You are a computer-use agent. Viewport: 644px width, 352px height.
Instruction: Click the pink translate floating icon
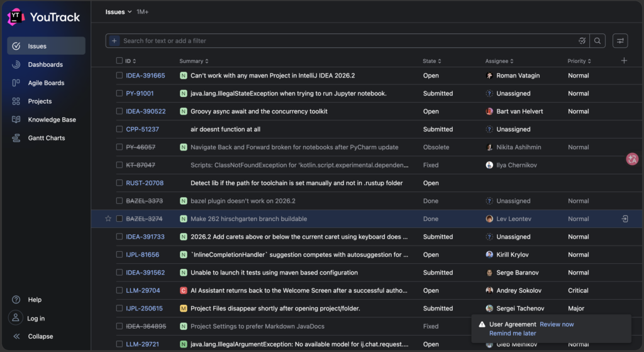point(632,159)
